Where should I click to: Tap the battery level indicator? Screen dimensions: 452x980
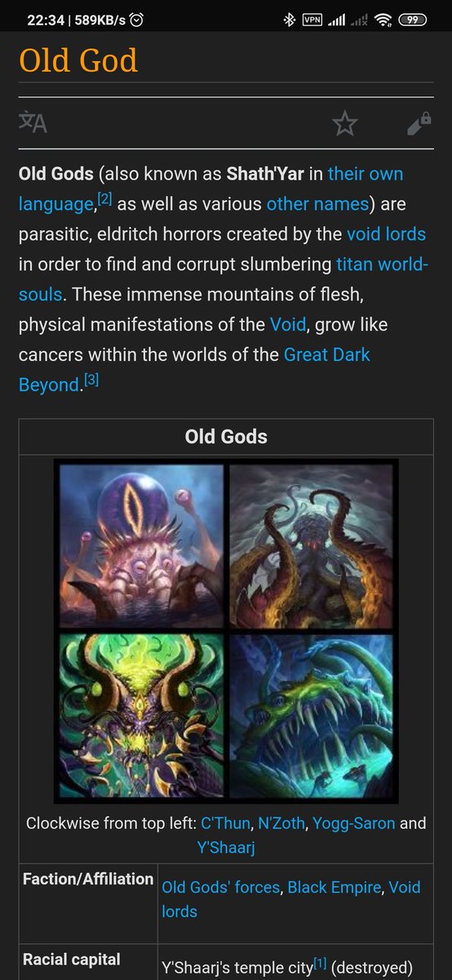pos(414,20)
